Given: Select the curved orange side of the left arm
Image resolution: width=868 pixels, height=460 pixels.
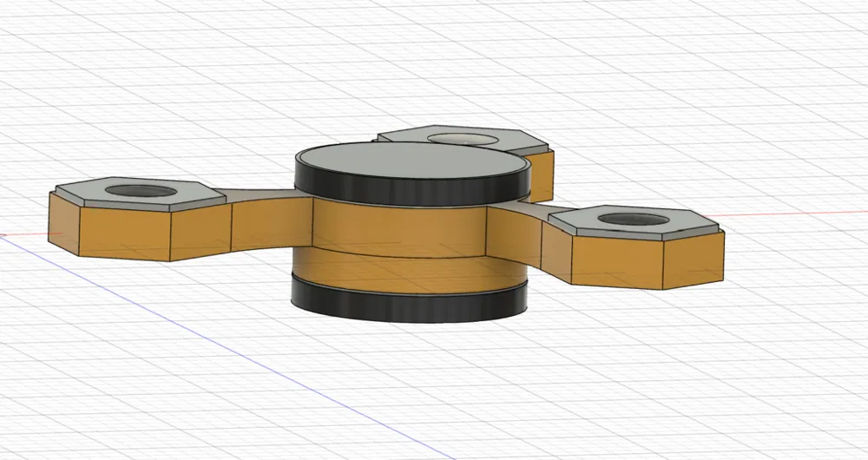Looking at the screenshot, I should pos(272,227).
